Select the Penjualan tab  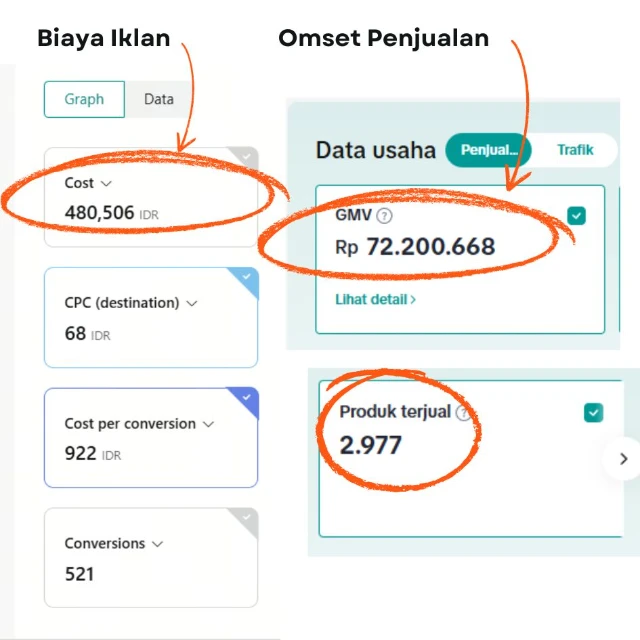tap(489, 150)
